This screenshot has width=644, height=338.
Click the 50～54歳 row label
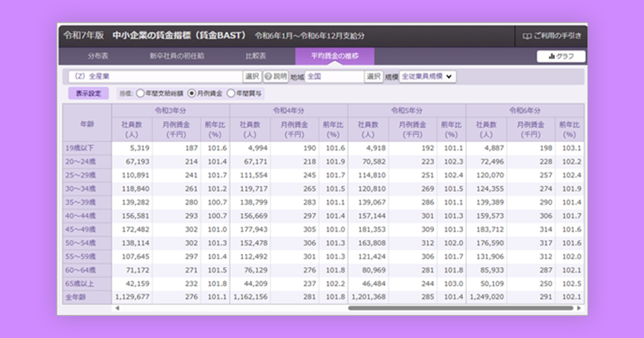pos(87,243)
